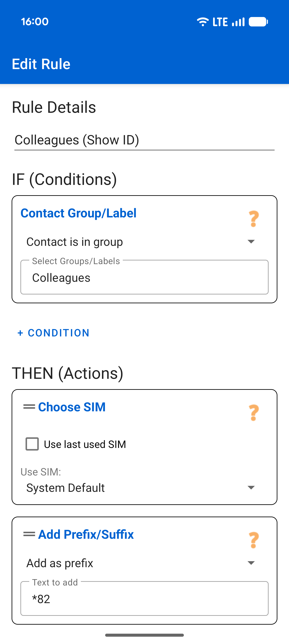Grab the Choose SIM drag handle
289x644 pixels.
coord(29,407)
